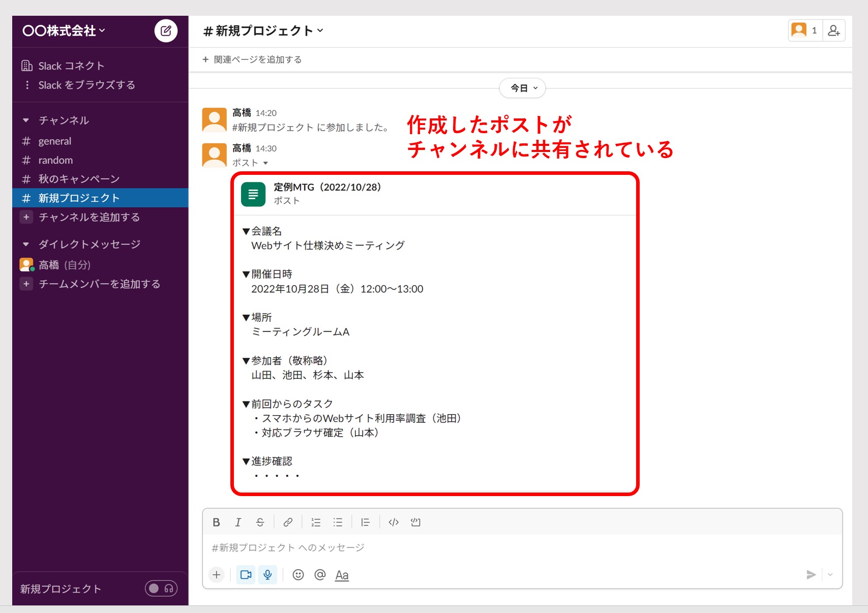This screenshot has width=868, height=613.
Task: Open the emoji picker in the message box
Action: (298, 575)
